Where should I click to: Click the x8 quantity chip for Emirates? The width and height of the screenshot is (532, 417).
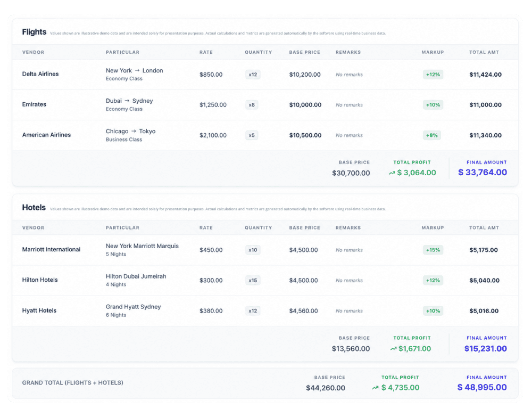click(252, 104)
